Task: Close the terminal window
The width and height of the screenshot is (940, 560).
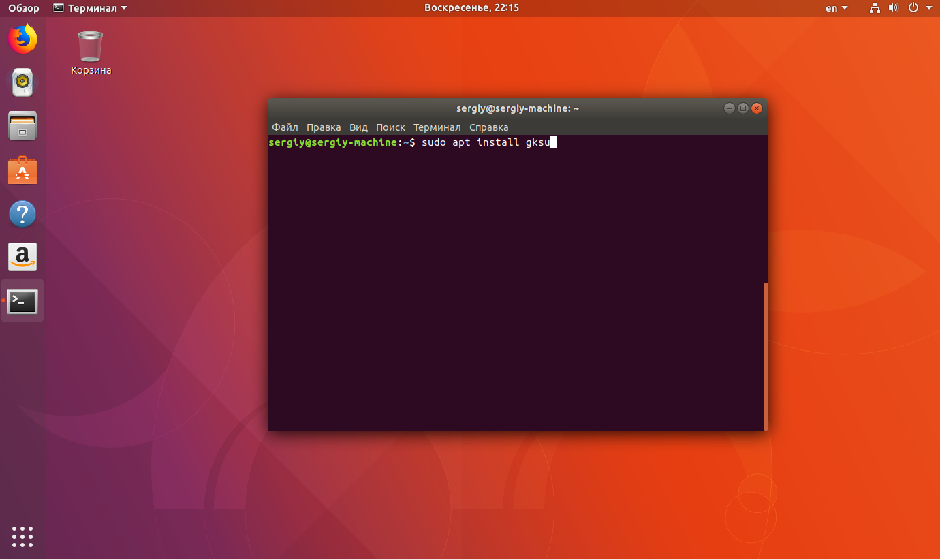Action: [x=757, y=108]
